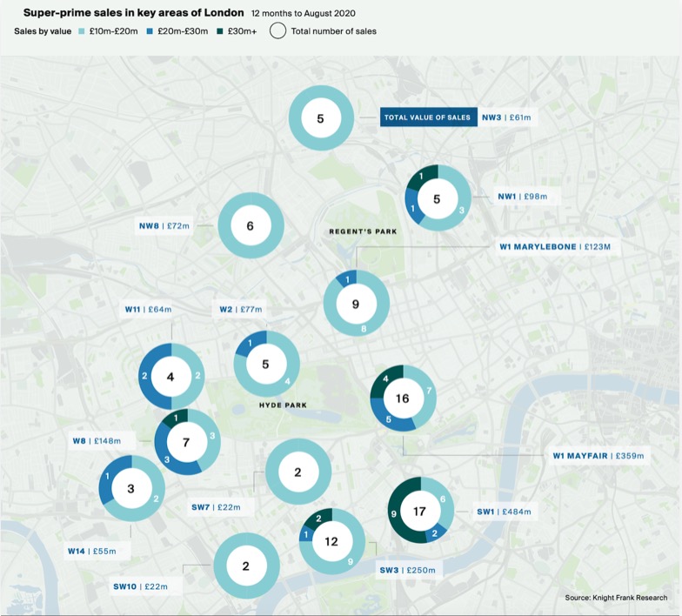
Task: Select the SW3 donut with 12 sales
Action: [x=331, y=541]
